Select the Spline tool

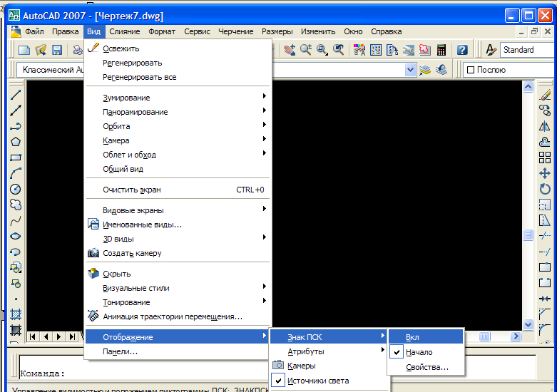16,220
